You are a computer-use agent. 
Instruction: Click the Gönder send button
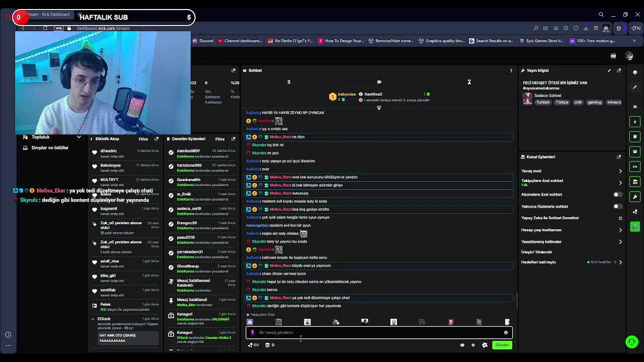point(502,345)
